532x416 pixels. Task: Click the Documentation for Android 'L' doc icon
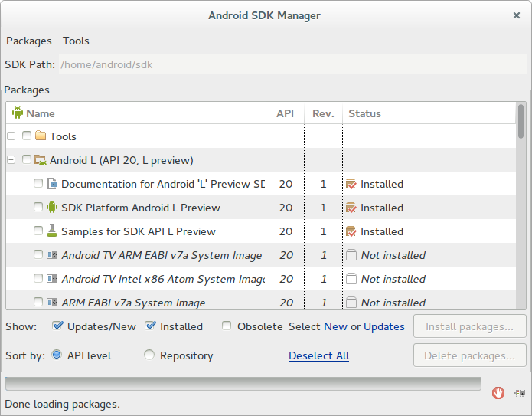[x=52, y=184]
